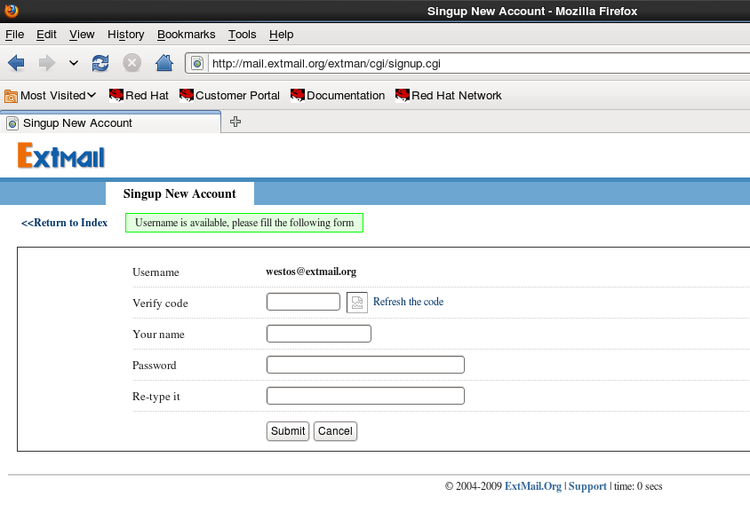This screenshot has height=520, width=750.
Task: Open the Red Hat Network bookmark
Action: click(x=449, y=96)
